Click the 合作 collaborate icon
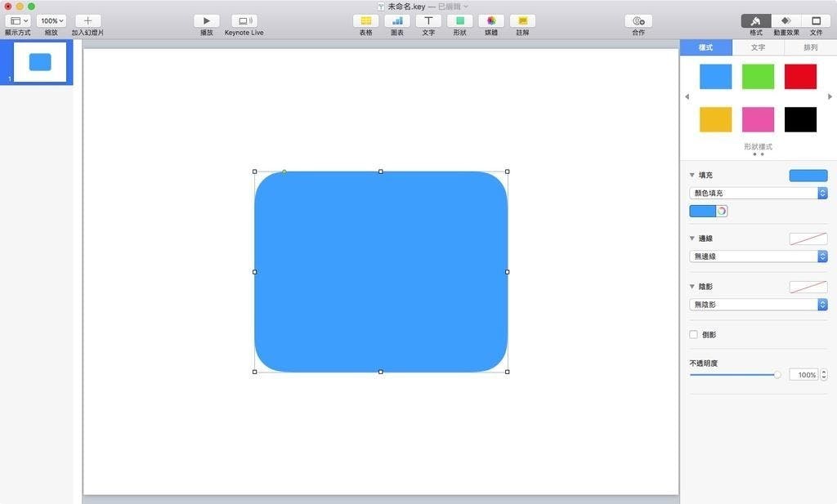The height and width of the screenshot is (504, 837). [638, 20]
